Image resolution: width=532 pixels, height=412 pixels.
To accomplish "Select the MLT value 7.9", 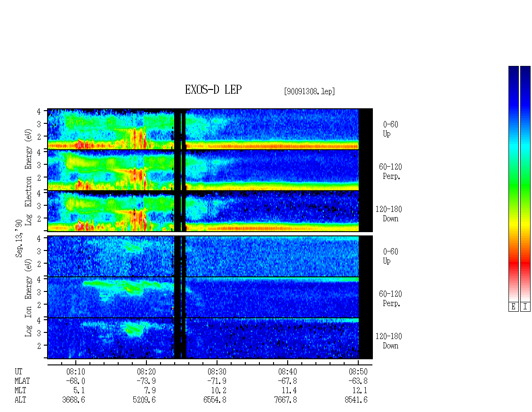I will pos(150,391).
